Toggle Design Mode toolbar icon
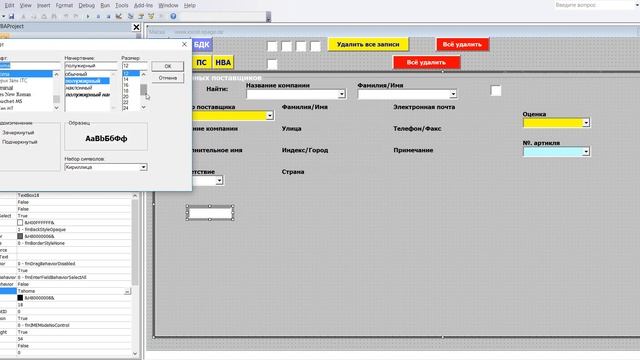640x360 pixels. click(119, 16)
